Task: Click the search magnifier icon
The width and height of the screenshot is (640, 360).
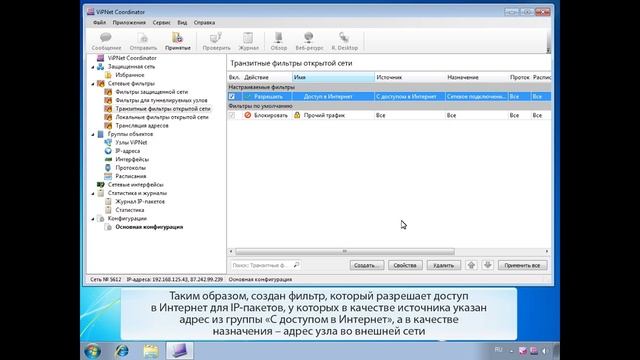Action: point(296,265)
